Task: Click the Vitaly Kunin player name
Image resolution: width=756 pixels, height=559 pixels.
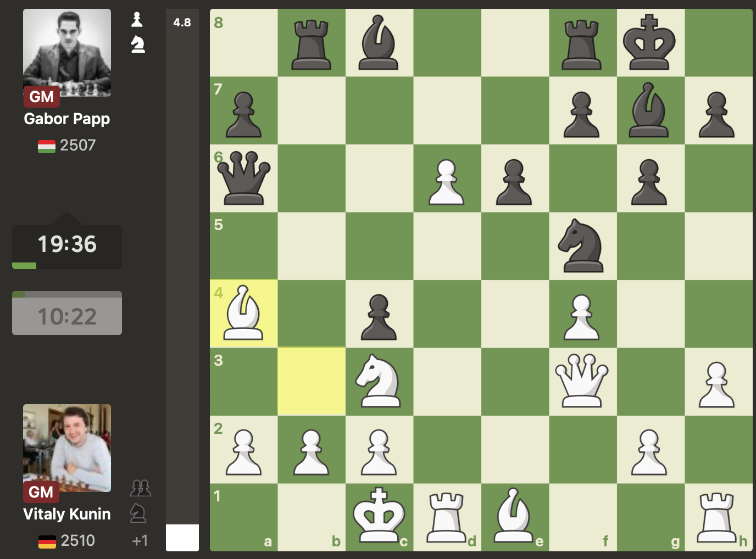Action: pos(67,514)
